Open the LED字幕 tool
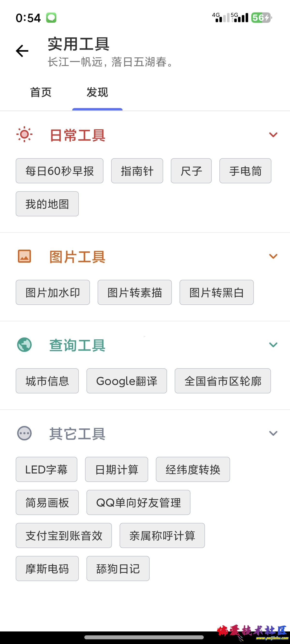290x644 pixels. click(x=47, y=470)
